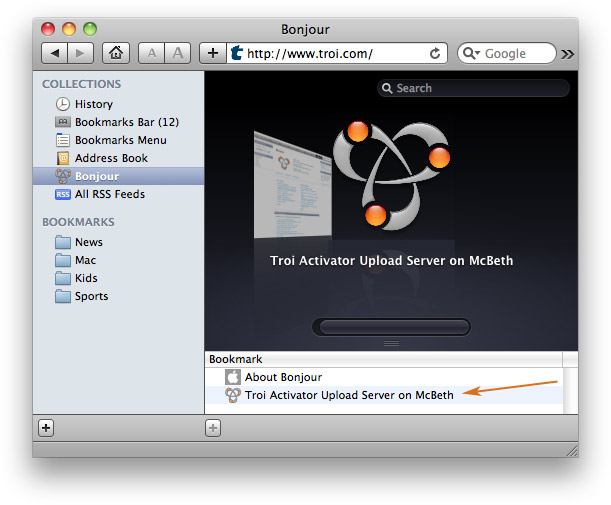Screen dimensions: 611x505
Task: Go back with the back arrow button
Action: pos(55,53)
